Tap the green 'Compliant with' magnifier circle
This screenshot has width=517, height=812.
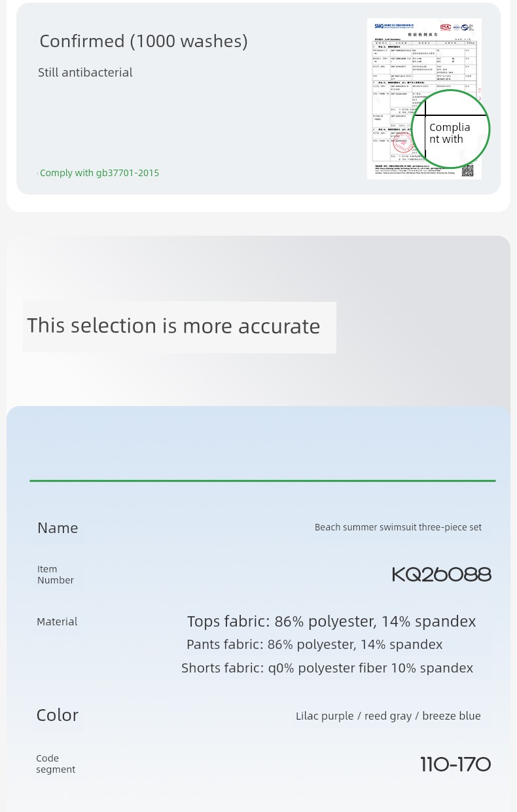click(450, 129)
